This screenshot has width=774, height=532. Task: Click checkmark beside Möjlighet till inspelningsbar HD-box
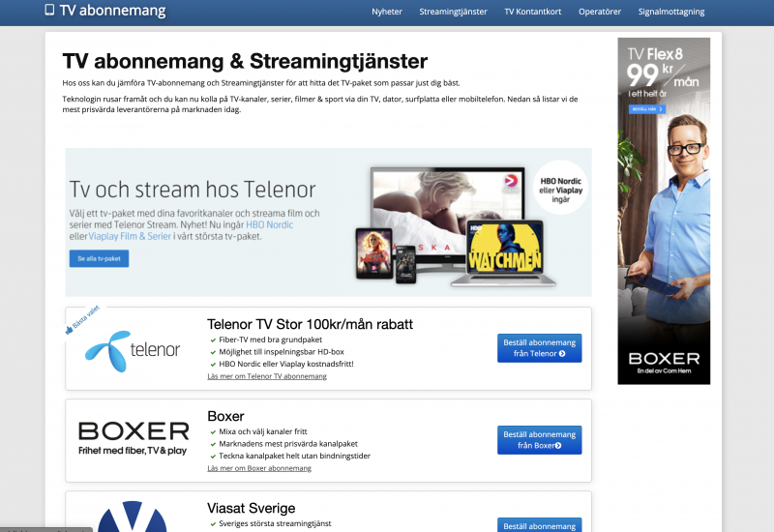(x=213, y=352)
